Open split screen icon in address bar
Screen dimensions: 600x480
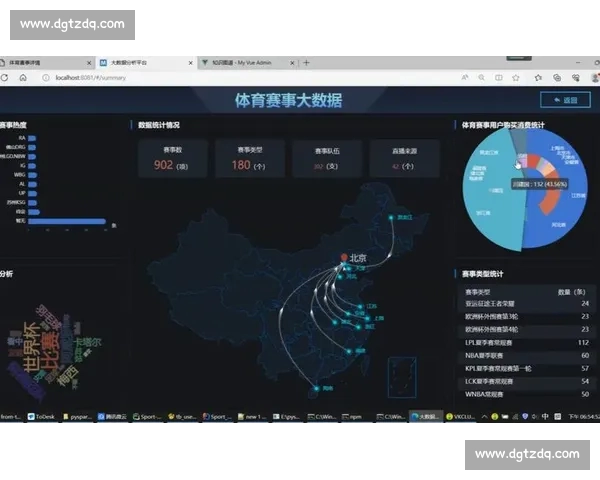499,78
